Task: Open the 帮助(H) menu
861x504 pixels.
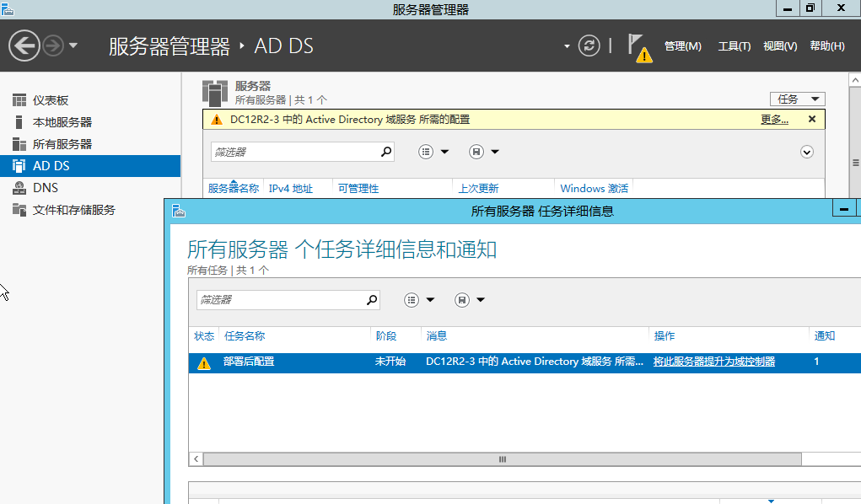Action: [x=827, y=46]
